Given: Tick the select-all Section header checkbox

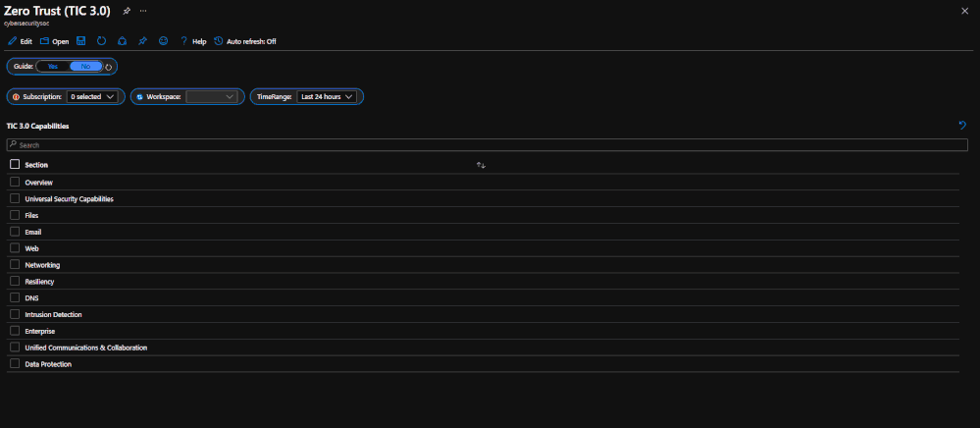Looking at the screenshot, I should coord(15,164).
